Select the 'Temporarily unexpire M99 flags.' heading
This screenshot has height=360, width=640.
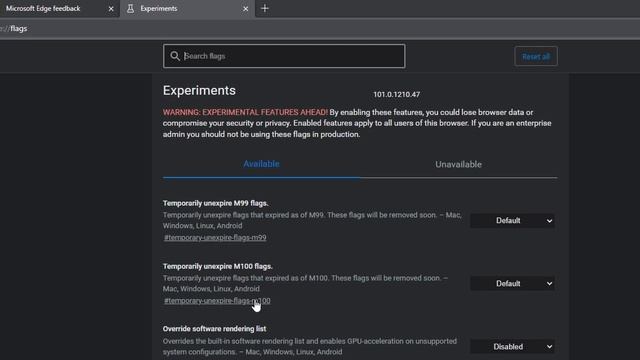[216, 203]
